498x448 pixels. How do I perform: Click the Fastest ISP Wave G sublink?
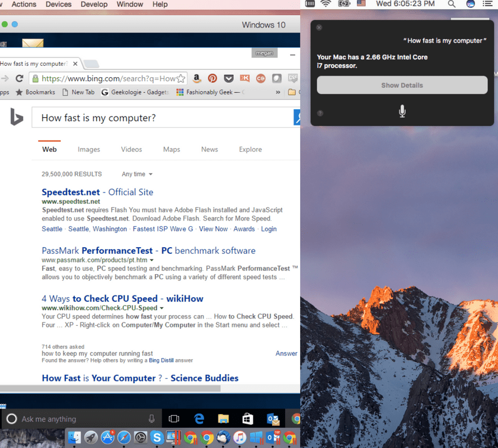[163, 229]
